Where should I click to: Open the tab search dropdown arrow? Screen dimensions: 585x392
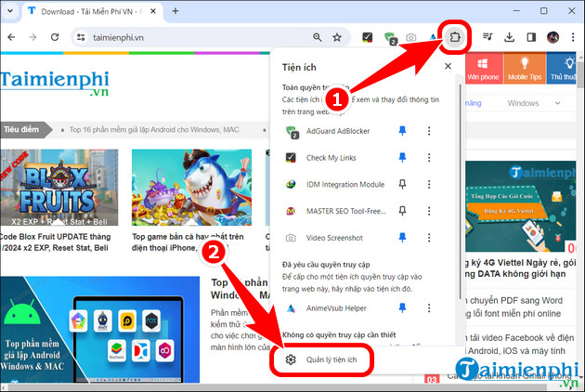[10, 11]
